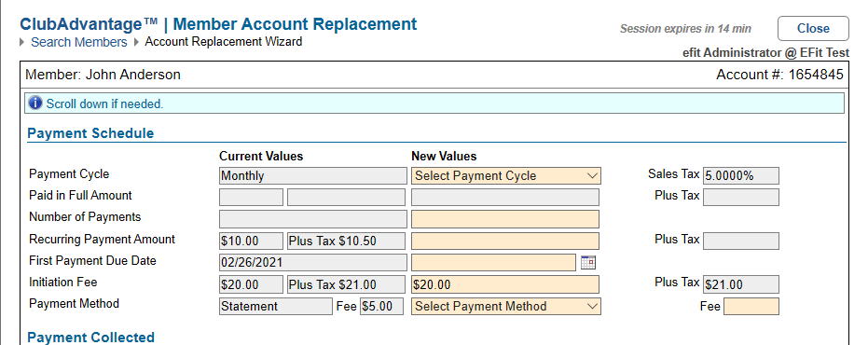The width and height of the screenshot is (868, 345).
Task: Click the Paid in Full Plus Tax field
Action: pos(740,197)
